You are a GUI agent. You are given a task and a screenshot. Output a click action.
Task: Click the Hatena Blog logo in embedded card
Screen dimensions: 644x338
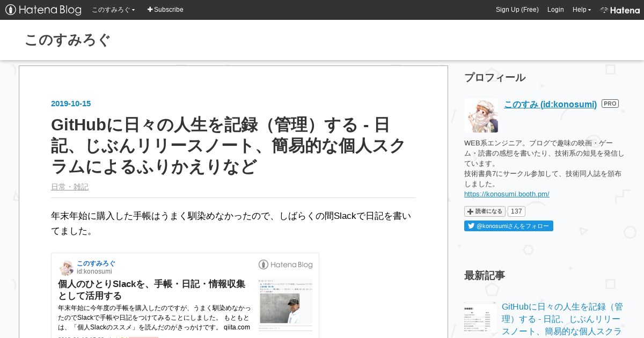pyautogui.click(x=286, y=264)
